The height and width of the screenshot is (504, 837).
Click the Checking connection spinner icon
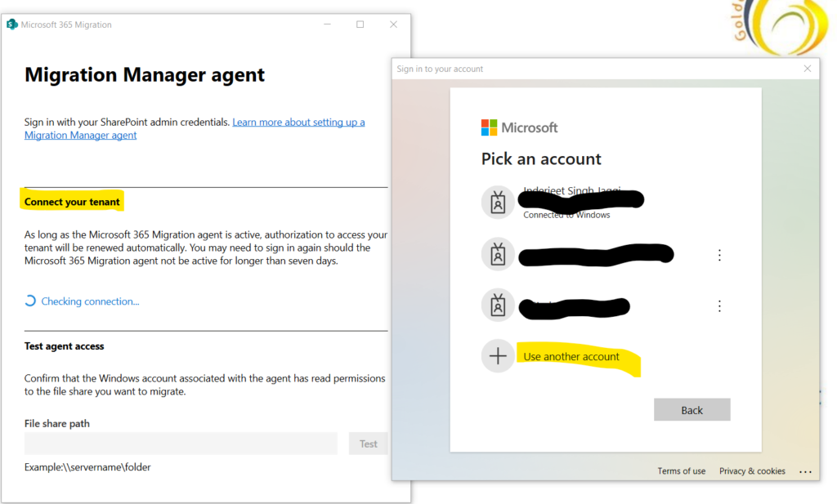30,301
